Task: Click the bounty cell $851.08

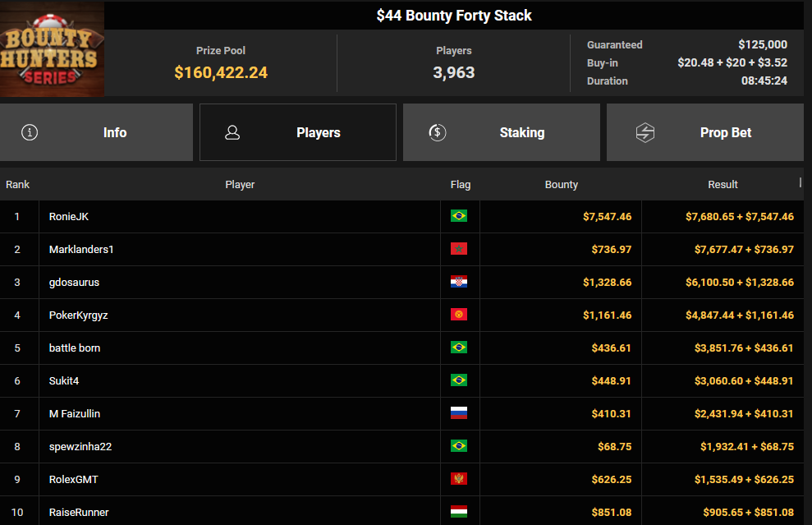Action: tap(612, 513)
